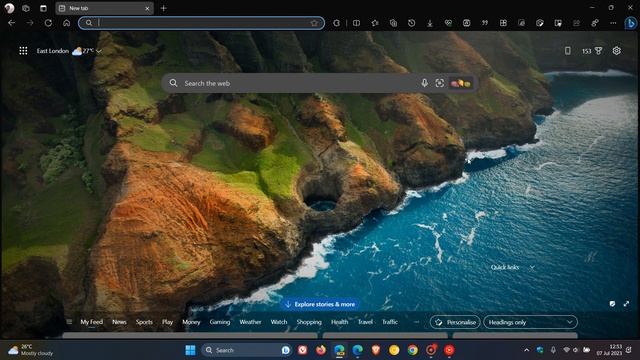Show more feed categories ellipsis

point(416,322)
